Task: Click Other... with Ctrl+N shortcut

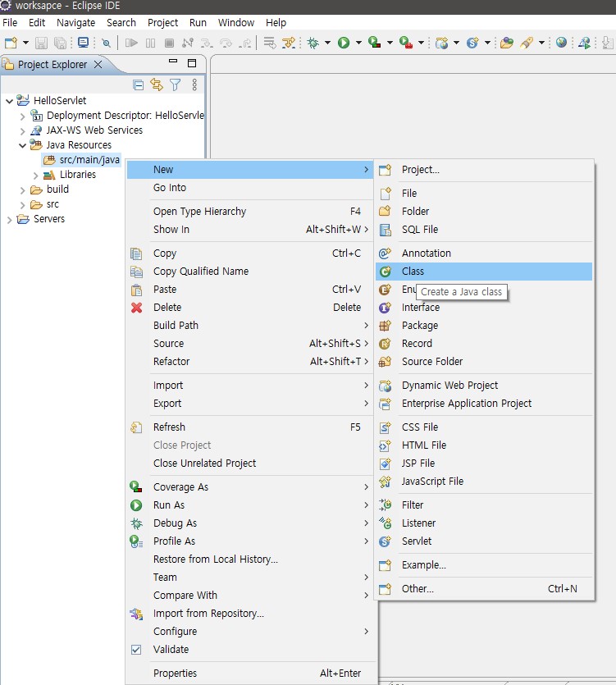Action: click(x=484, y=589)
